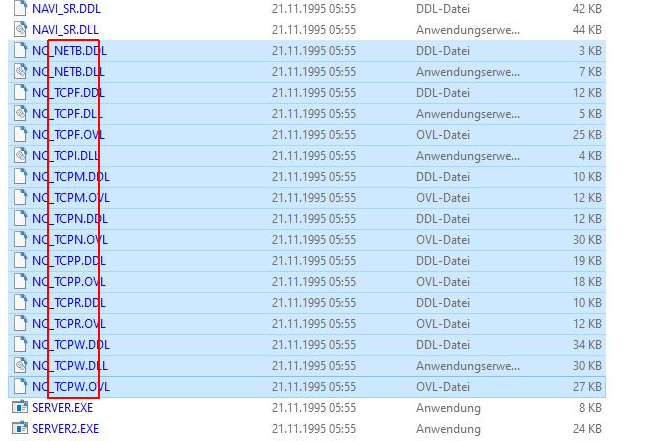
Task: Pick the file icon beside NC_TCPF.OVL
Action: tap(20, 135)
